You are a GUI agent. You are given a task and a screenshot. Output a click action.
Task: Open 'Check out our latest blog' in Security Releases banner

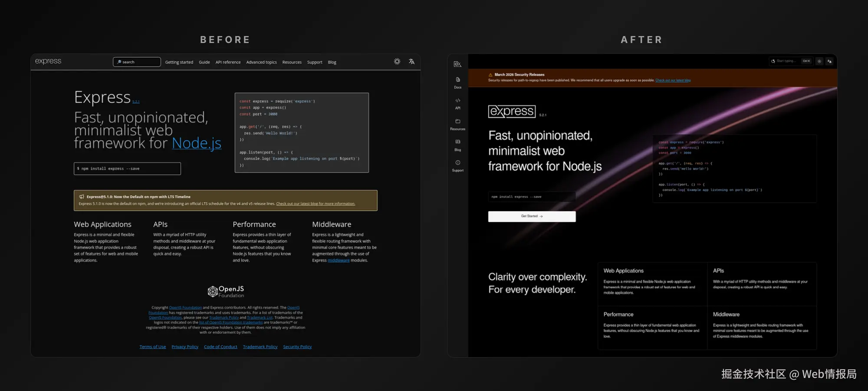click(x=673, y=80)
